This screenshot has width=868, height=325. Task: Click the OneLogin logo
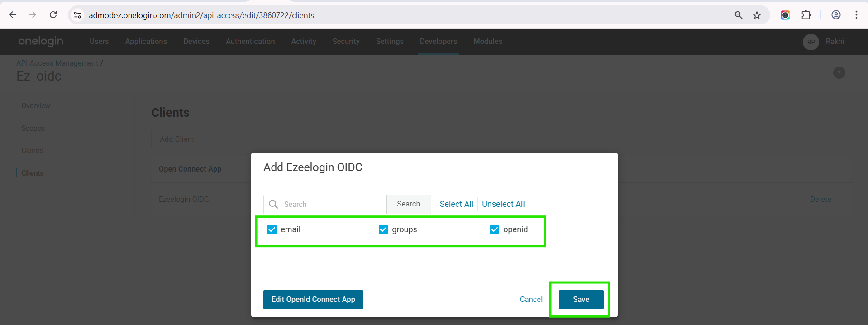[x=41, y=41]
